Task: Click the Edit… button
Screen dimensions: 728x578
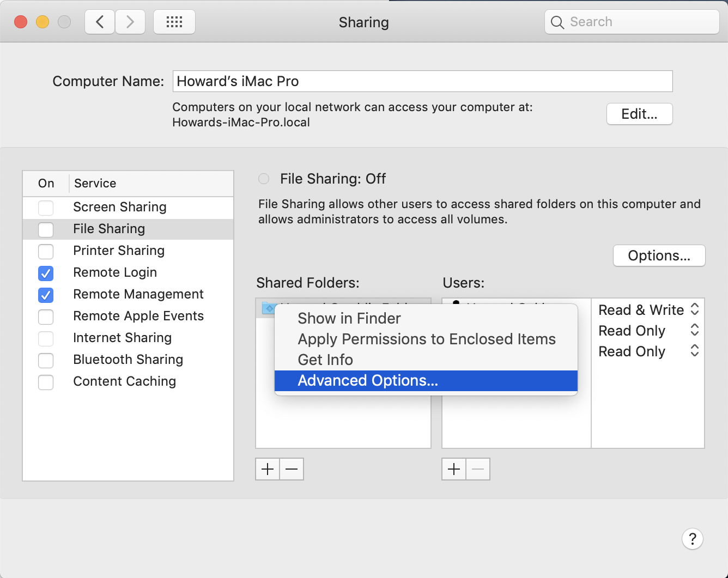Action: point(639,114)
